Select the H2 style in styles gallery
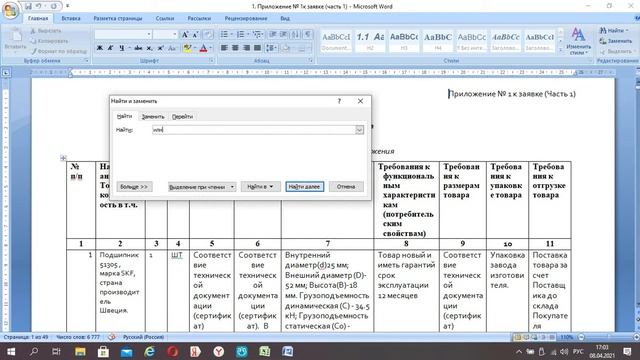 pos(370,41)
